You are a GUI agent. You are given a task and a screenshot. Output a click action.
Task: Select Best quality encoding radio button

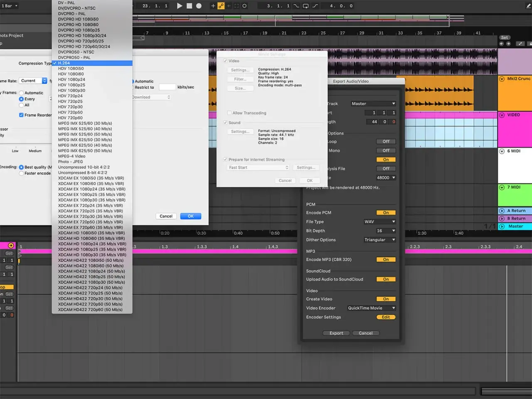pyautogui.click(x=21, y=167)
